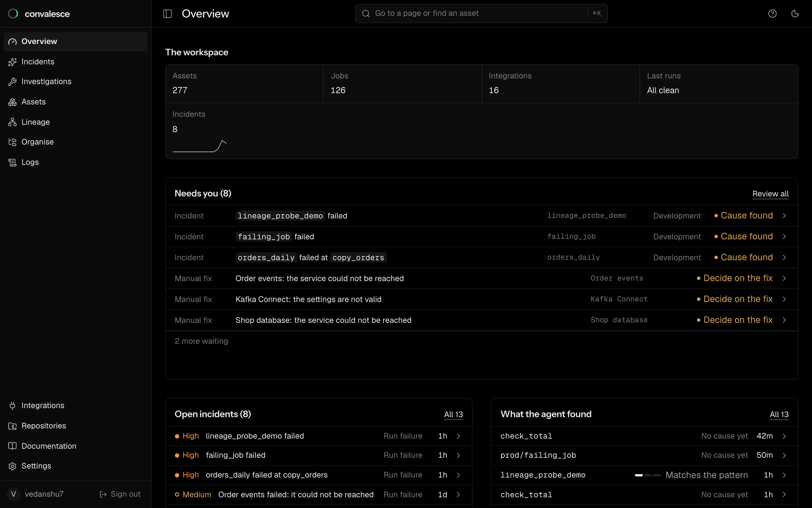Expand the Shop database Decide on the fix chevron
812x508 pixels.
[x=784, y=320]
